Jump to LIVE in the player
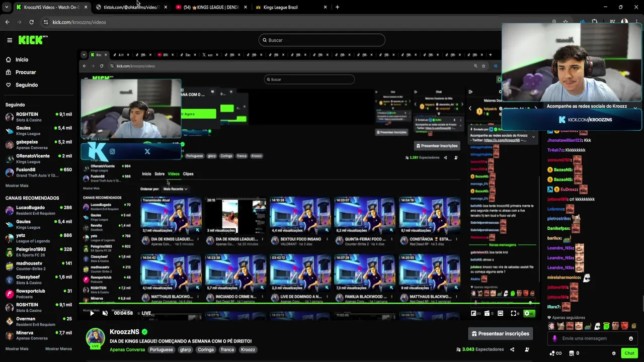Viewport: 644px width, 362px height. [x=146, y=313]
